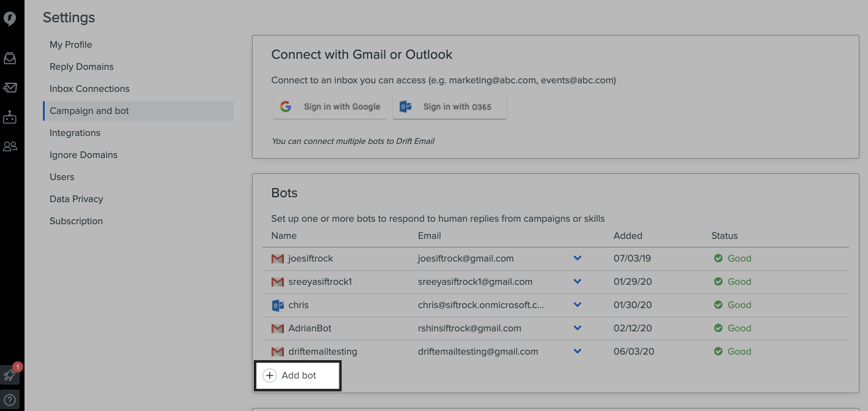This screenshot has height=411, width=868.
Task: Go to Ignore Domains settings
Action: pos(83,155)
